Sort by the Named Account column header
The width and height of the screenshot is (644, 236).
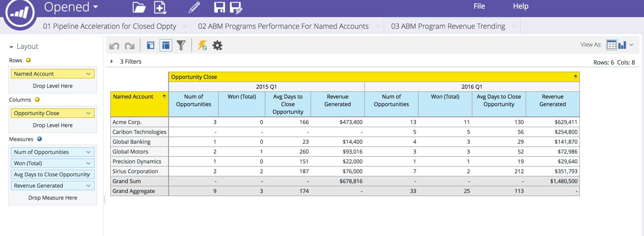click(x=164, y=96)
